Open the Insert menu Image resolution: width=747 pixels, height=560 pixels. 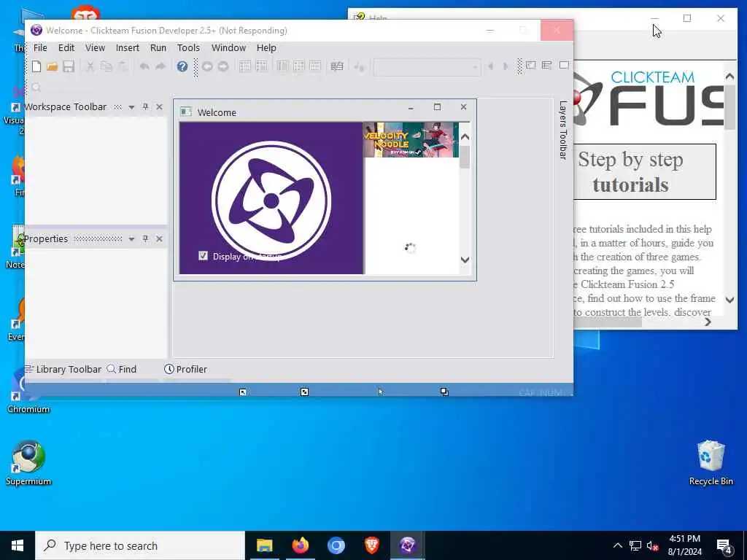(x=127, y=47)
